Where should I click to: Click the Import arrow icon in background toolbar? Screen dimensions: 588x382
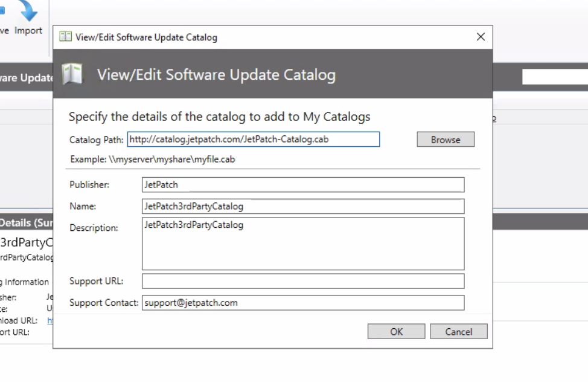[28, 11]
